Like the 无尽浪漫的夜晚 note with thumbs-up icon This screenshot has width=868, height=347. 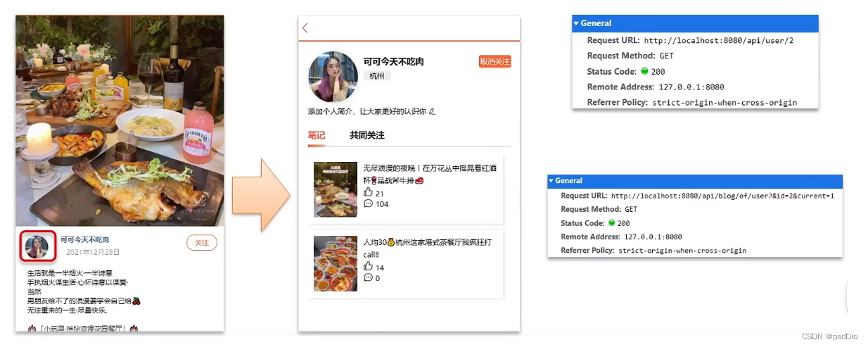tap(368, 193)
